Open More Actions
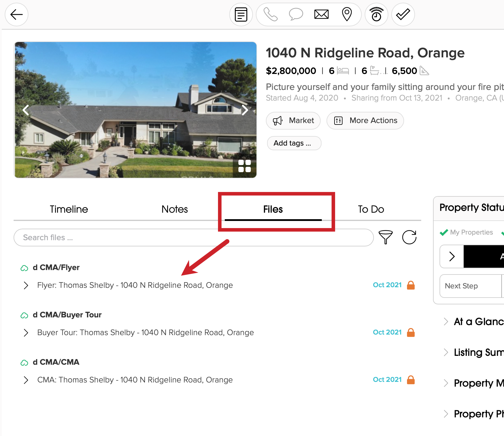504x436 pixels. tap(365, 120)
